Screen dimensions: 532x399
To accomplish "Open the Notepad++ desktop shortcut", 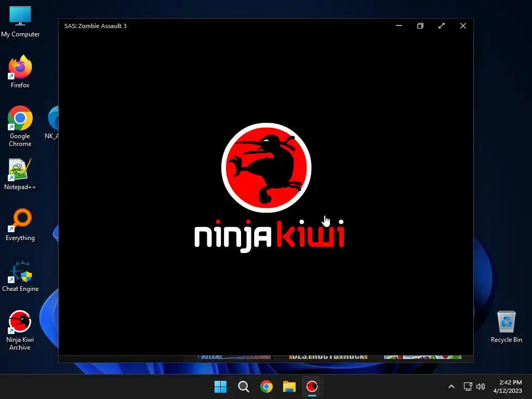I will pyautogui.click(x=20, y=174).
